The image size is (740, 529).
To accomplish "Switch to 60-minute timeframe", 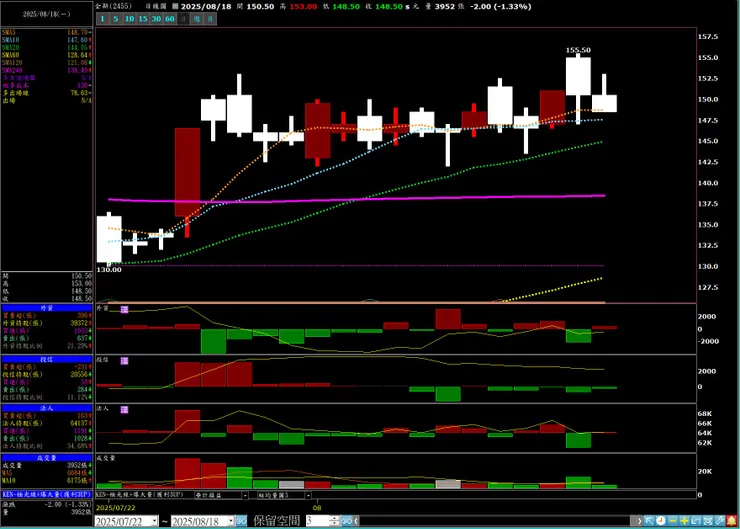I will pyautogui.click(x=170, y=19).
